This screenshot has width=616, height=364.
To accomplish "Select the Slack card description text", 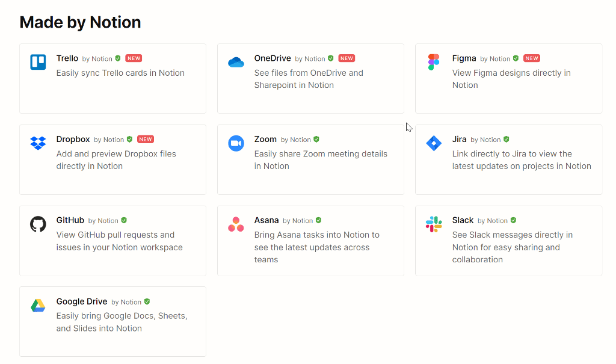I will click(x=512, y=247).
